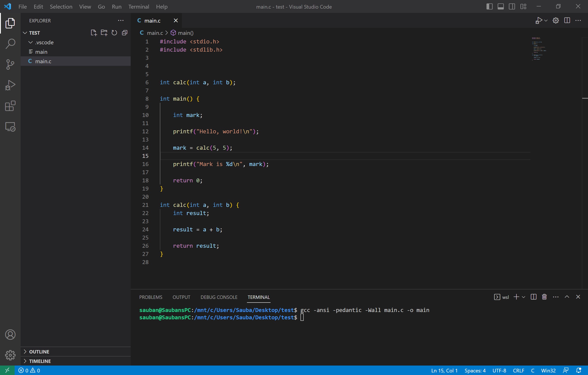The width and height of the screenshot is (588, 375).
Task: Open the run button dropdown arrow
Action: coord(546,20)
